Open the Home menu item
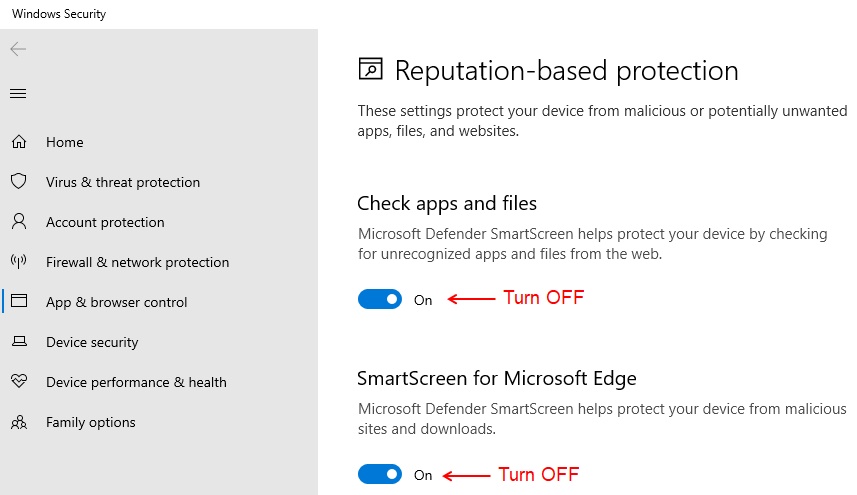Viewport: 857px width, 495px height. [x=64, y=142]
